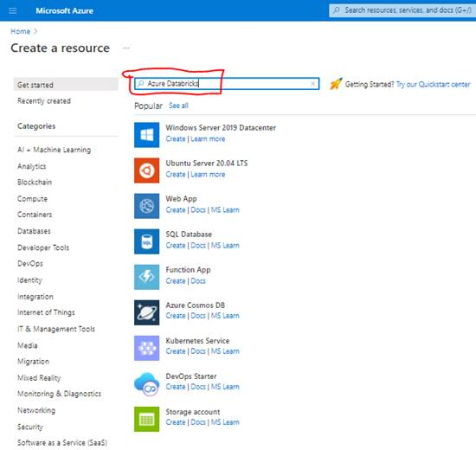Focus the top Search resources, services, and docs box
This screenshot has height=450, width=476.
pyautogui.click(x=402, y=10)
